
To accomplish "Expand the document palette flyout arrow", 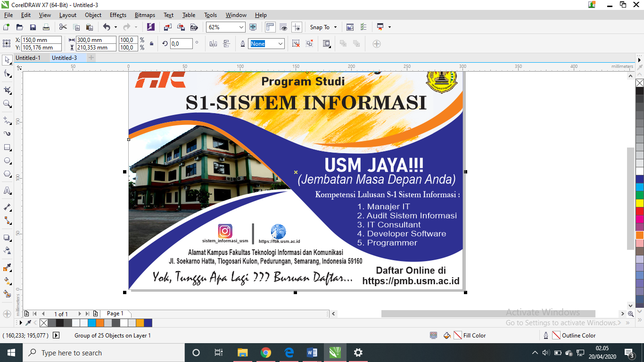I will click(20, 323).
